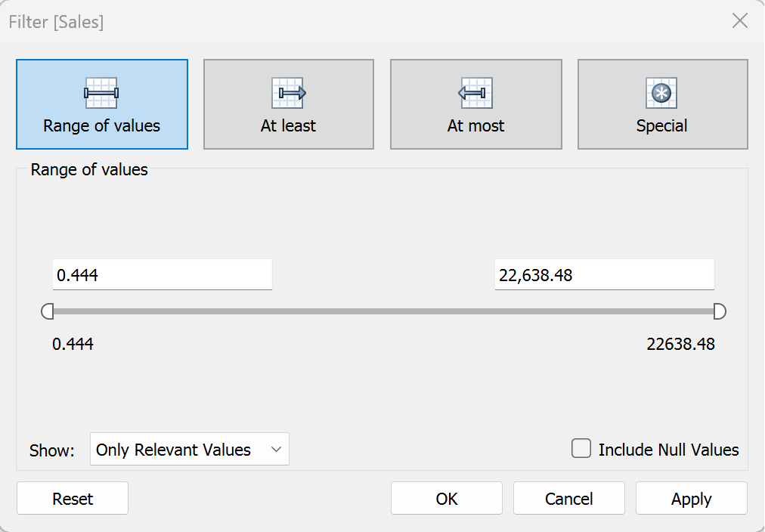Viewport: 765px width, 532px height.
Task: Apply the filter settings
Action: [x=692, y=498]
